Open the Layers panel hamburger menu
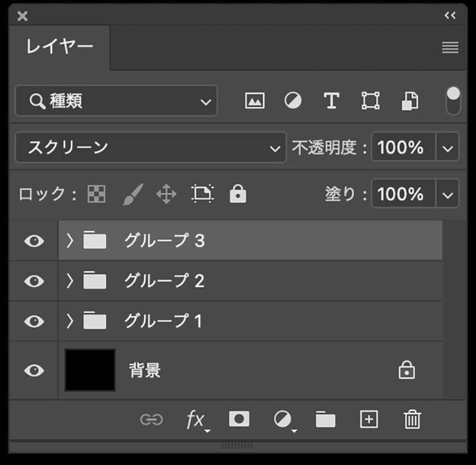476x465 pixels. pyautogui.click(x=450, y=48)
